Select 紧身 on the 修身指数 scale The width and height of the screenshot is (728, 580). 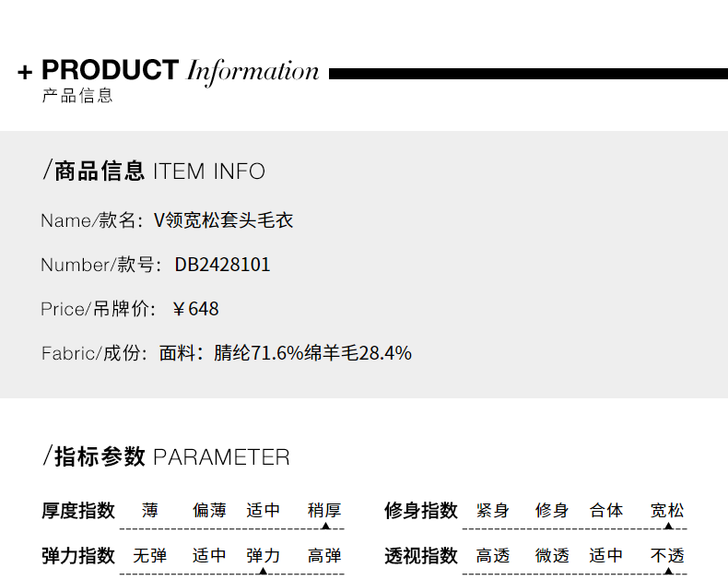point(493,510)
